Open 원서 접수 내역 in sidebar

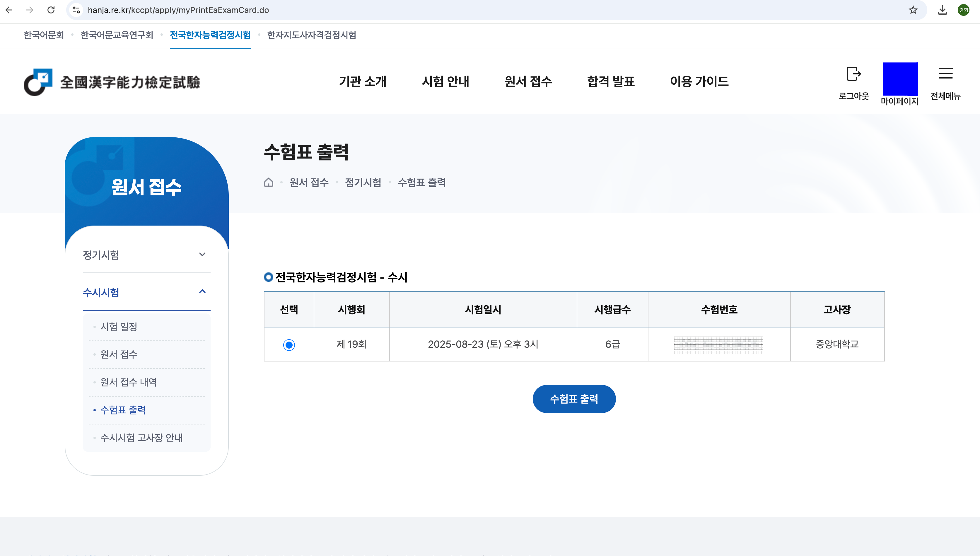[x=128, y=382]
